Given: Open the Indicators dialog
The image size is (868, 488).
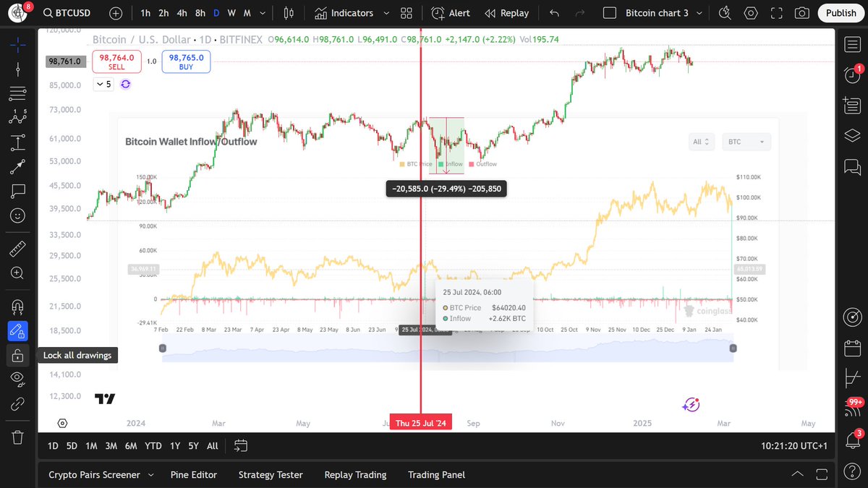Looking at the screenshot, I should click(x=344, y=13).
